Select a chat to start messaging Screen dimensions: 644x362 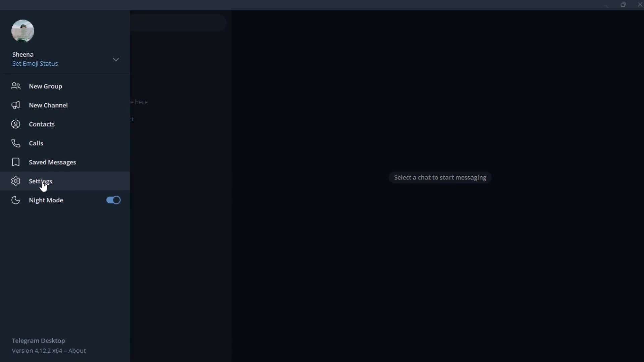pyautogui.click(x=440, y=177)
